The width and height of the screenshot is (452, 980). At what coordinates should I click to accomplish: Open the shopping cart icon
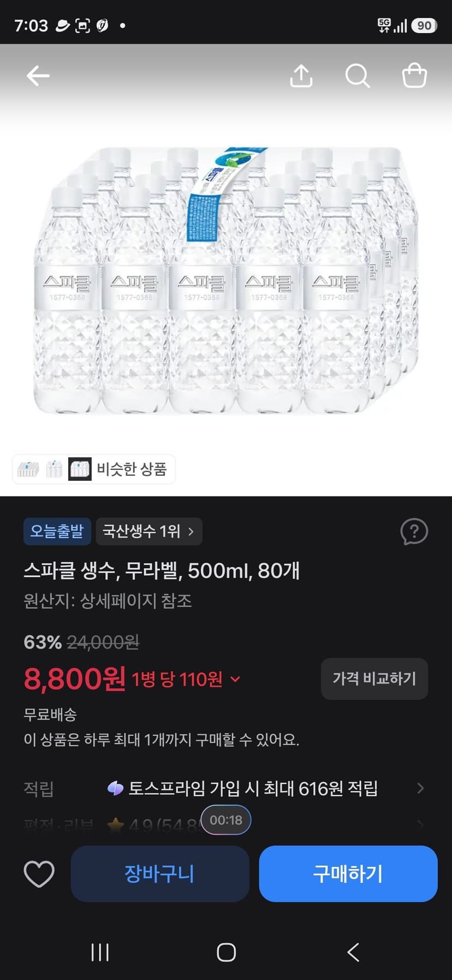pyautogui.click(x=414, y=76)
